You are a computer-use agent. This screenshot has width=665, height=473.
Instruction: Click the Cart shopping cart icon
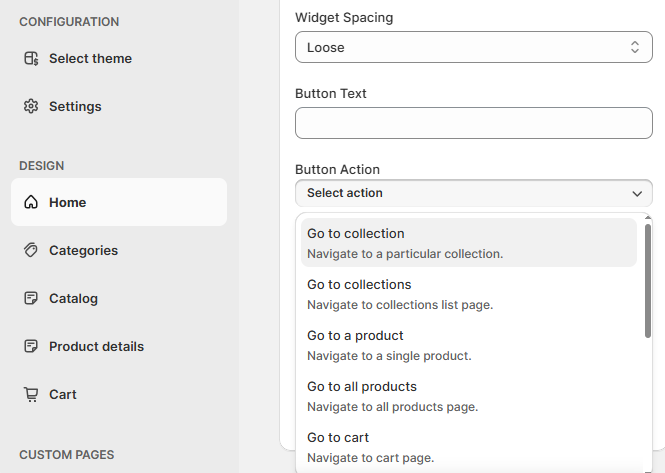click(x=31, y=394)
